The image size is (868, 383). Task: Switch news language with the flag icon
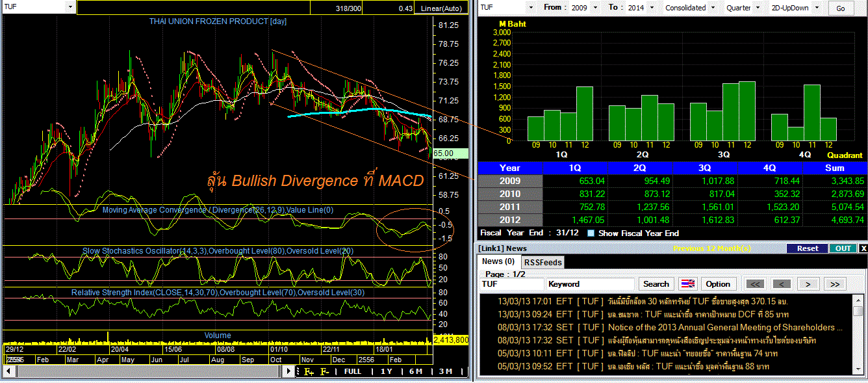pyautogui.click(x=687, y=284)
